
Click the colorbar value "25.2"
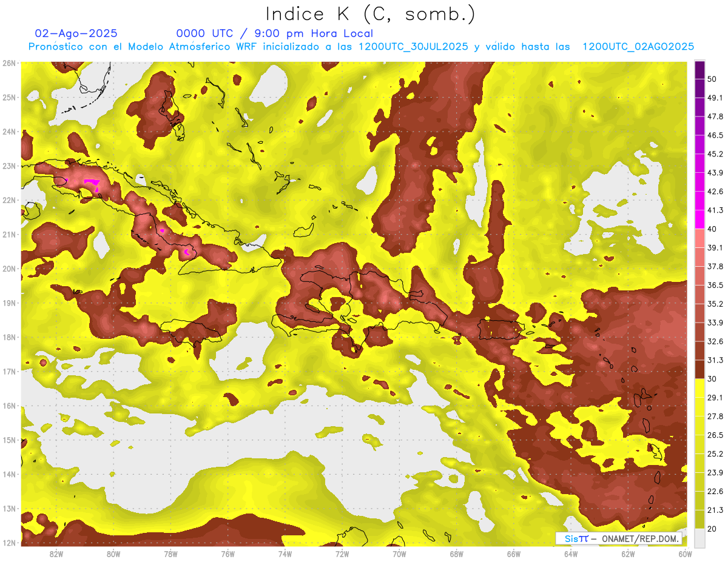tap(715, 453)
